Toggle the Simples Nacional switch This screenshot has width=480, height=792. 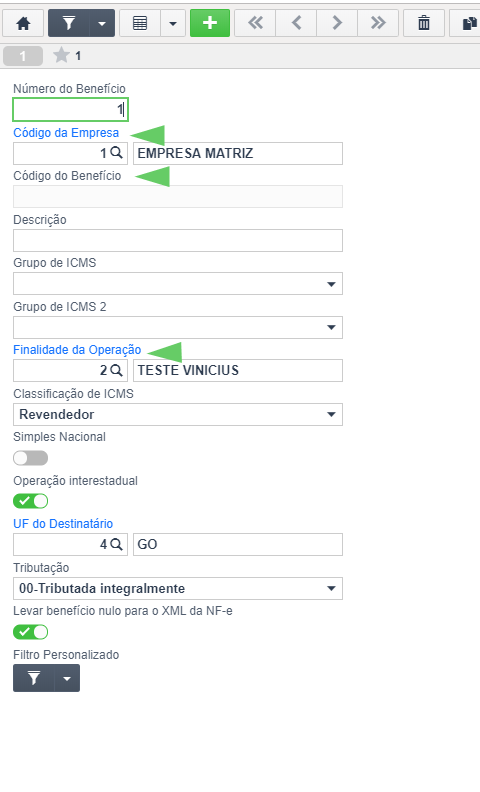[31, 458]
